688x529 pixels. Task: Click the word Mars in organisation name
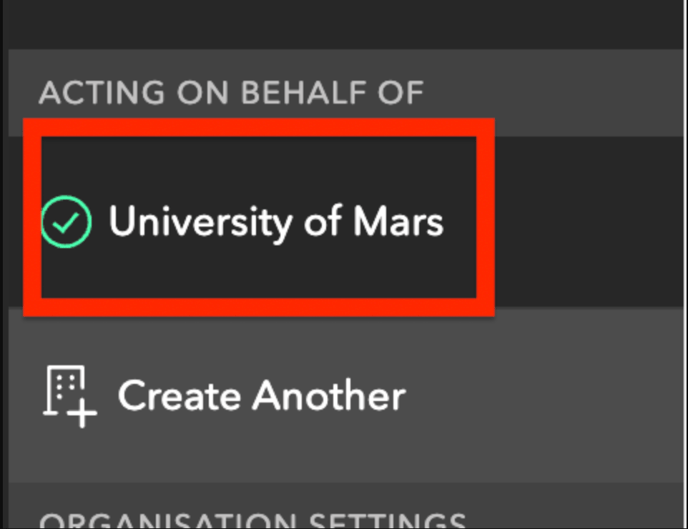pos(398,222)
